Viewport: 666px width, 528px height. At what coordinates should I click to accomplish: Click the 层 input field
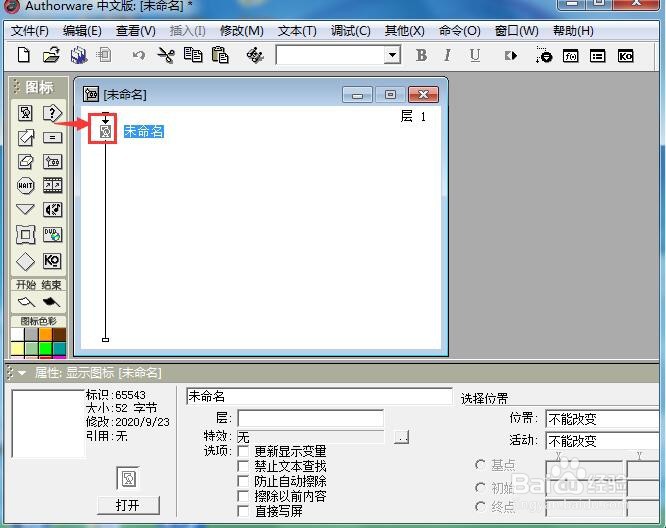pyautogui.click(x=310, y=418)
